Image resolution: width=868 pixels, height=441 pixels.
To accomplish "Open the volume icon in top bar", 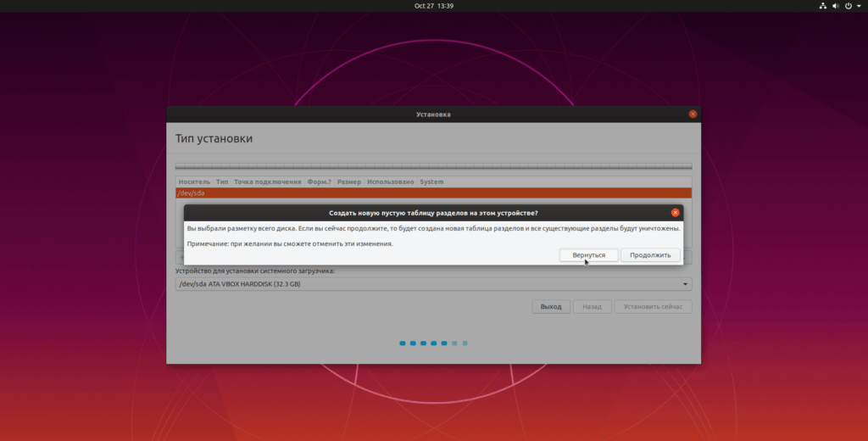I will 835,6.
